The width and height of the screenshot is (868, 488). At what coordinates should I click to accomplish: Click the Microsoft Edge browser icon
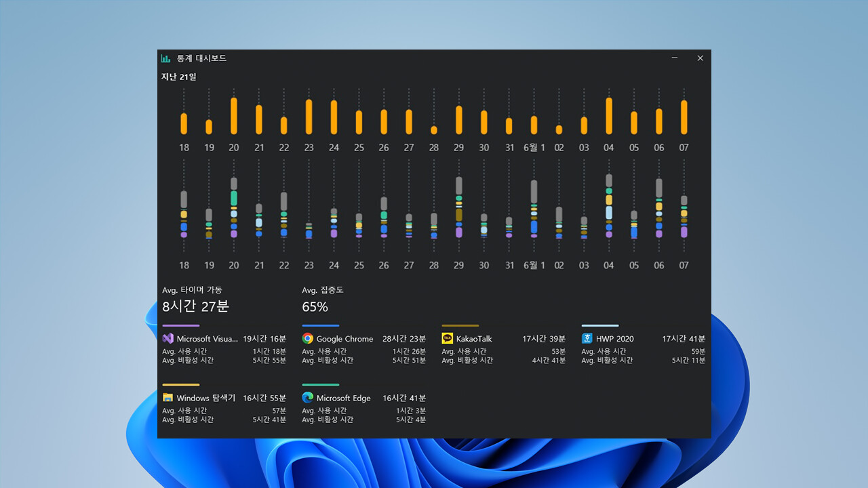[307, 398]
